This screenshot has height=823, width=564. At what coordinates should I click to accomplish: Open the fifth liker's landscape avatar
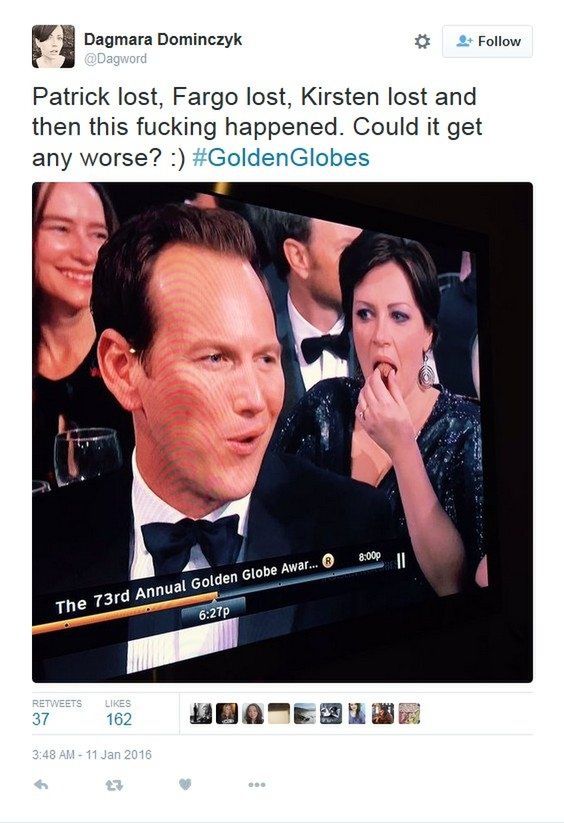coord(305,714)
